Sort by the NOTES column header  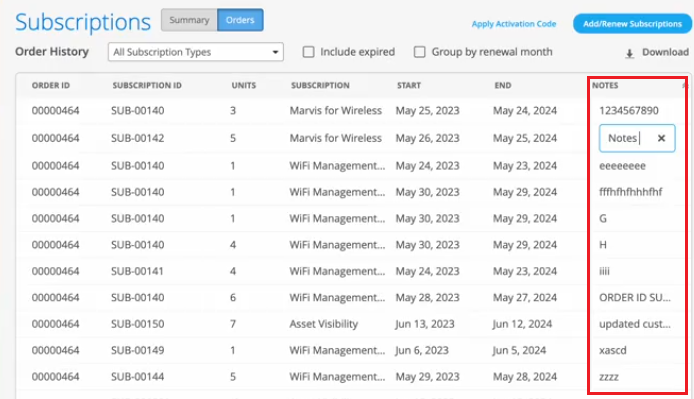point(605,85)
